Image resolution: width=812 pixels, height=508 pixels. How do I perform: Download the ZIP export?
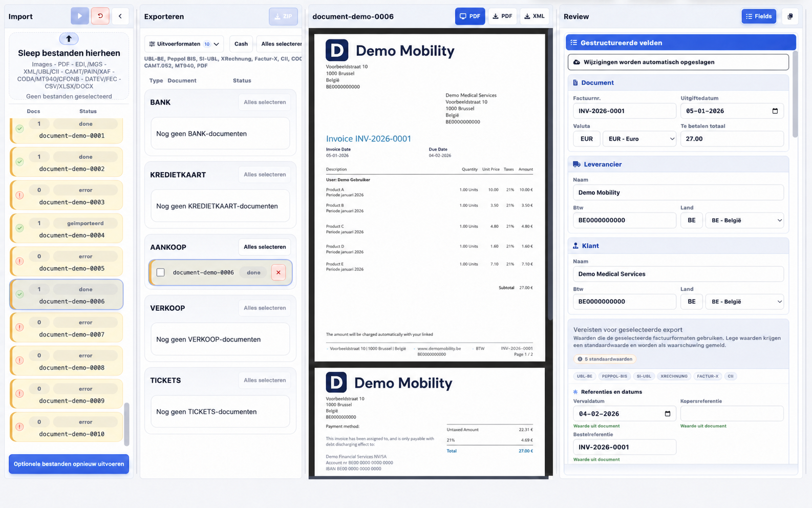coord(283,16)
